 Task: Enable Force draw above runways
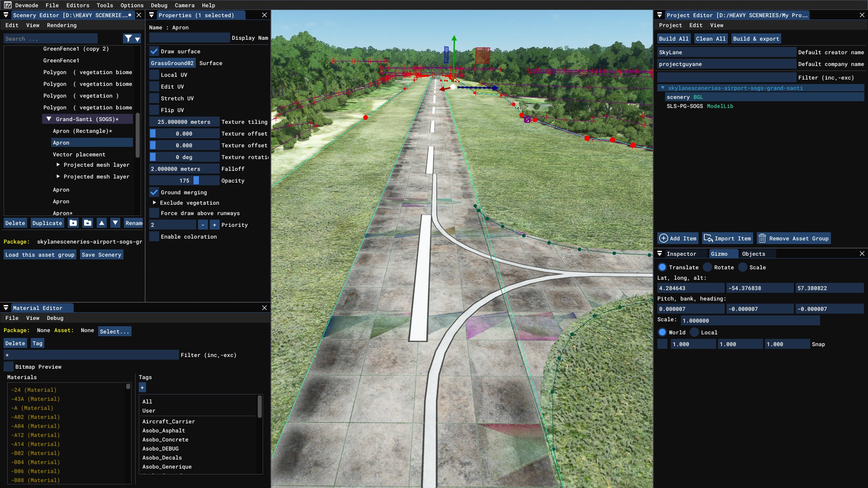pos(154,213)
